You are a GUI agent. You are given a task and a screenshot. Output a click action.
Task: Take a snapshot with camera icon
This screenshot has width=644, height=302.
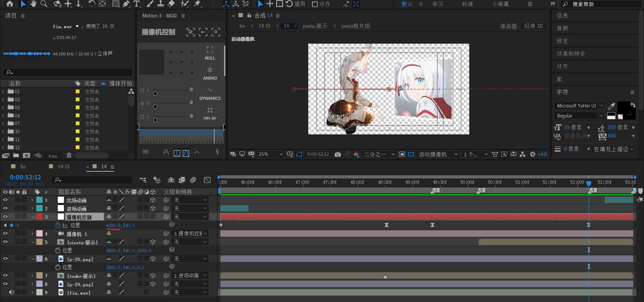pos(338,154)
